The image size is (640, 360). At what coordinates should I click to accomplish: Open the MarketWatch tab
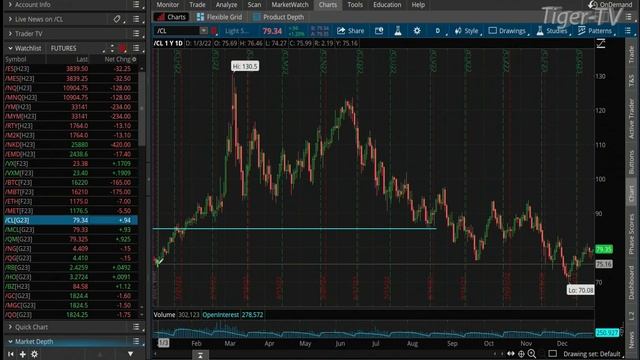(x=290, y=4)
